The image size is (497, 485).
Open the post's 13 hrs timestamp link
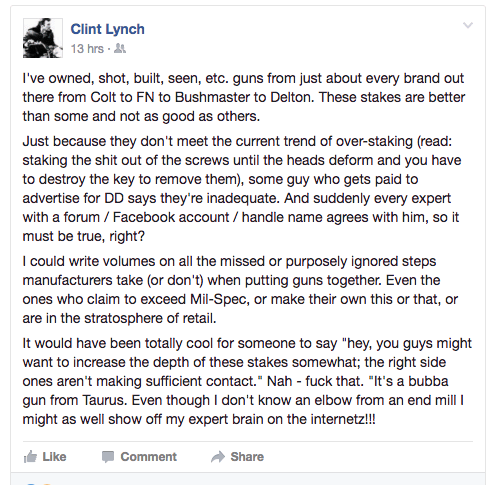(x=87, y=49)
